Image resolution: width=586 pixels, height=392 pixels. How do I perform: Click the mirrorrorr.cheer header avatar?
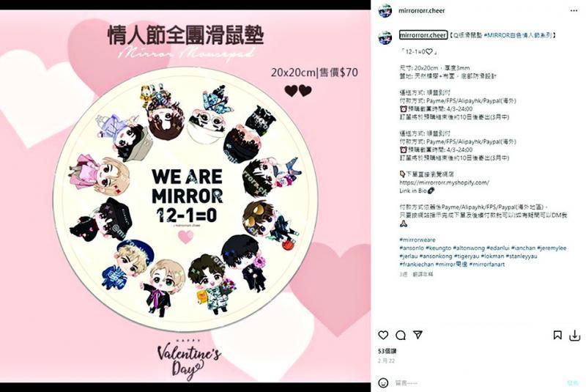(x=385, y=11)
